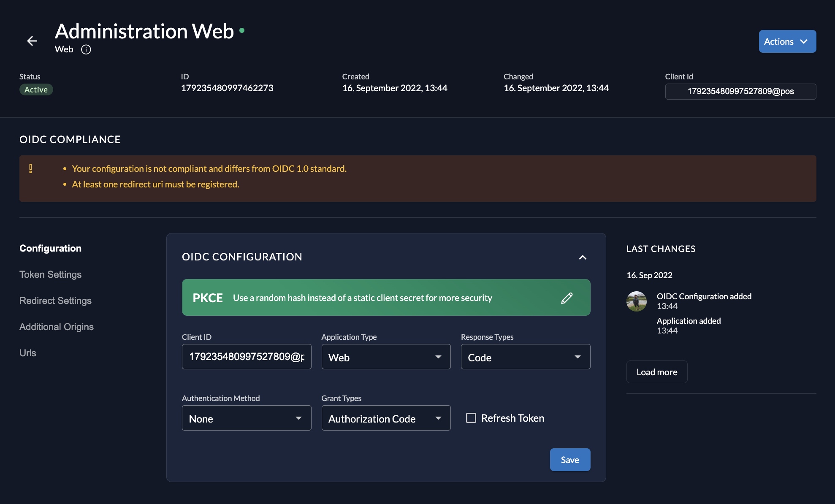Image resolution: width=835 pixels, height=504 pixels.
Task: Open the Authentication Method dropdown
Action: (246, 418)
